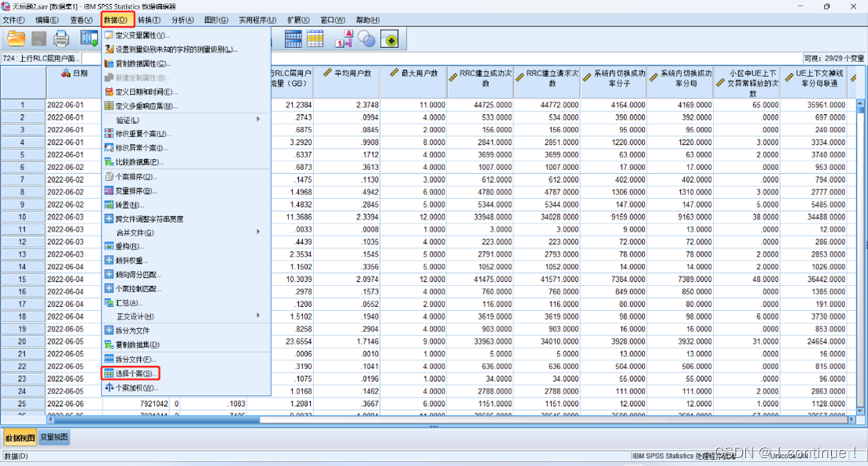Click the ruler icon of UE上下文掉线率分母 column
This screenshot has width=868, height=466.
[x=789, y=77]
